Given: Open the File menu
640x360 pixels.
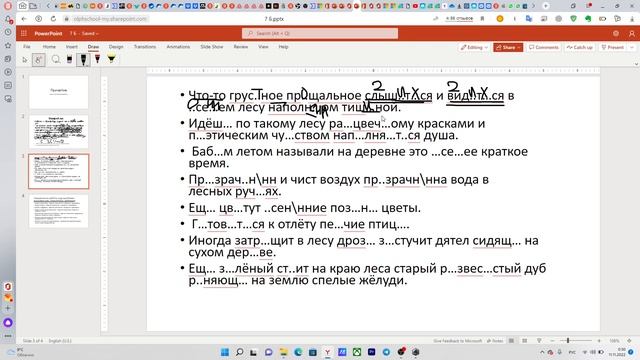Looking at the screenshot, I should pyautogui.click(x=27, y=47).
